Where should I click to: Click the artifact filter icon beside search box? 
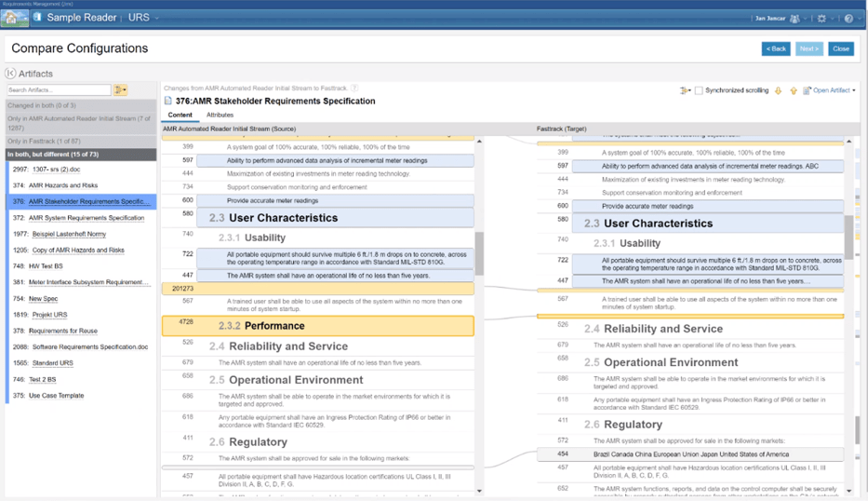[x=120, y=90]
